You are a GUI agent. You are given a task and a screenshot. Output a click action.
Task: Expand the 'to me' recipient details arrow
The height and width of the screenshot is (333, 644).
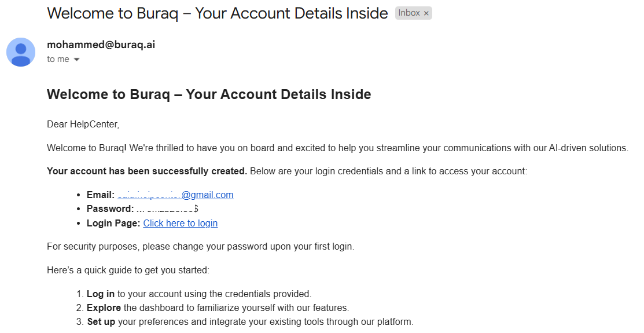pos(76,60)
